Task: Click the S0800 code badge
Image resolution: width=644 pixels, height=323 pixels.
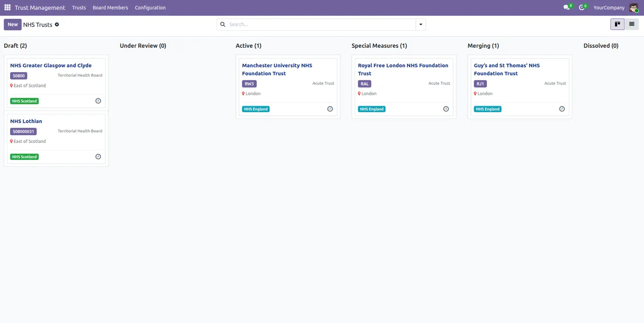Action: 19,76
